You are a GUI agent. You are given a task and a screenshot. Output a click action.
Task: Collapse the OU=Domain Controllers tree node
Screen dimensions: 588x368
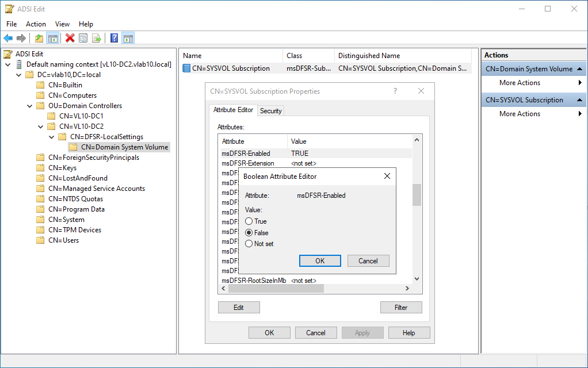pos(29,106)
